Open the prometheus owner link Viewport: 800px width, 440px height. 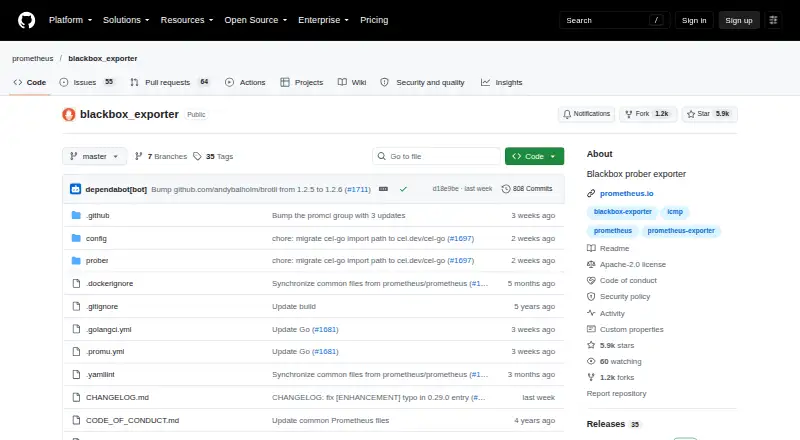33,58
